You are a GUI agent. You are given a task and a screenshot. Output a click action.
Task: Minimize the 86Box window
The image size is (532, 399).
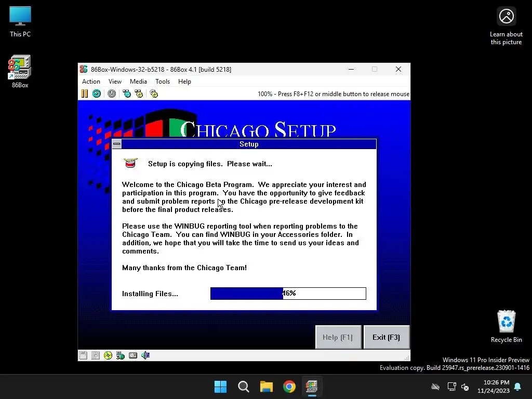[351, 69]
